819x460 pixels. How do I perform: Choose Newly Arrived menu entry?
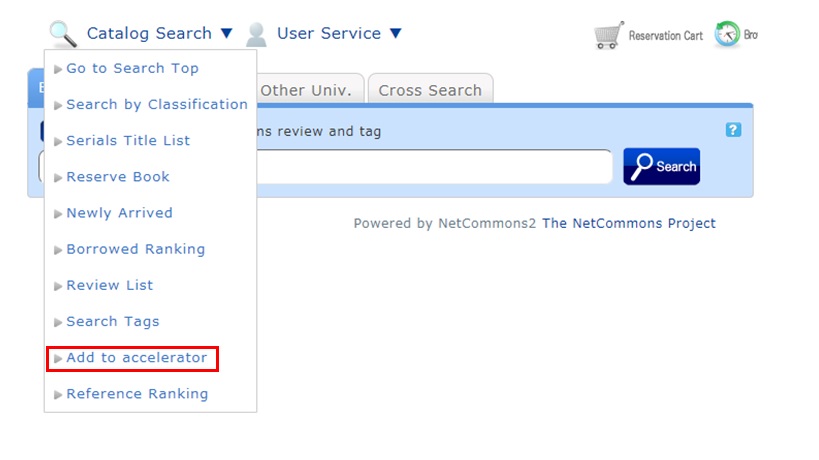point(119,213)
